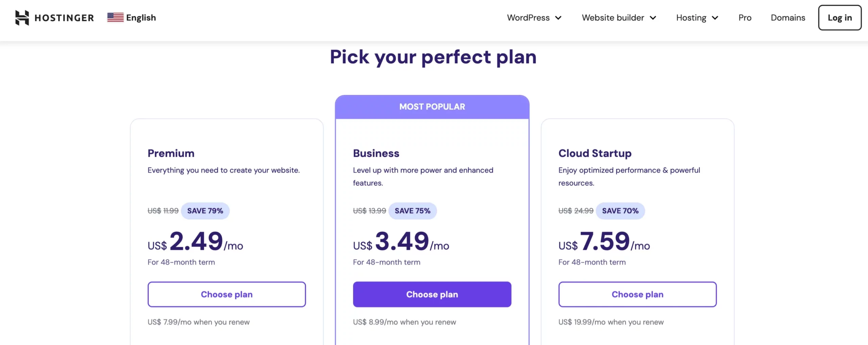
Task: Click the HOSTINGER wordmark
Action: coord(64,18)
